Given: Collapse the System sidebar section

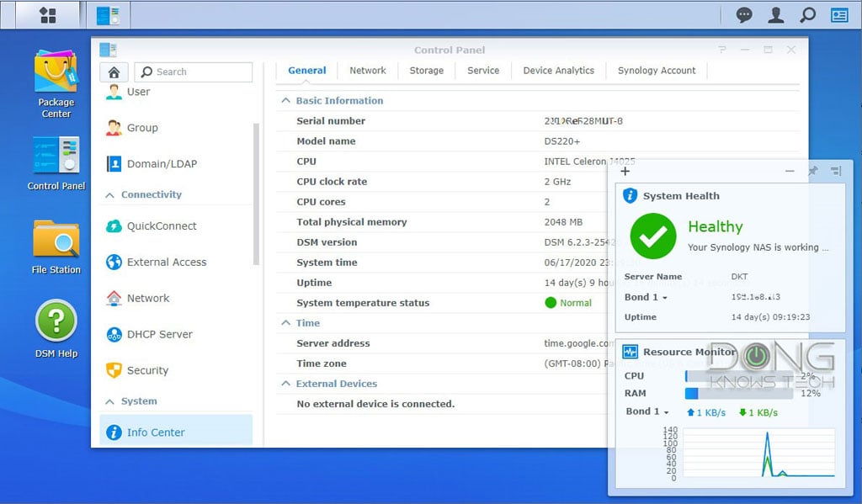Looking at the screenshot, I should click(x=110, y=402).
